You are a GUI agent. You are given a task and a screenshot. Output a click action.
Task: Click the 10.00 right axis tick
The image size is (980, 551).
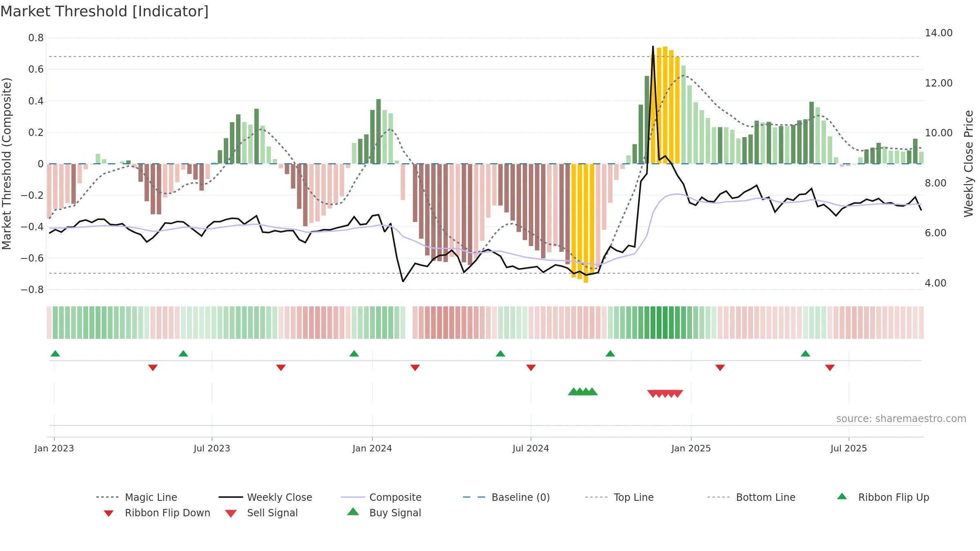click(939, 133)
